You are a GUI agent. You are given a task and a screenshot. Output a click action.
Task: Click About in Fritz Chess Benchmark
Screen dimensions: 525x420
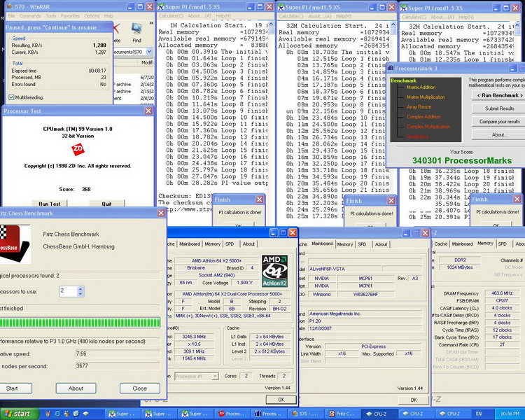(x=76, y=388)
